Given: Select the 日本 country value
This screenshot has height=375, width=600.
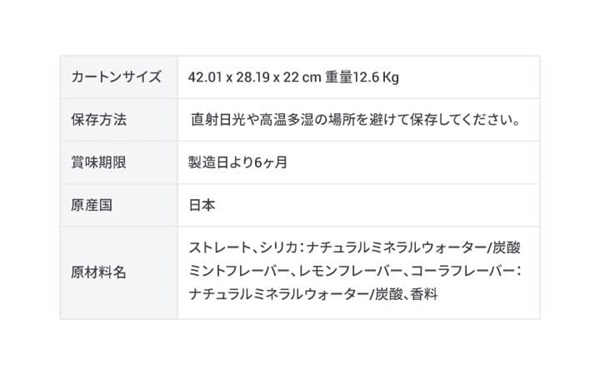Looking at the screenshot, I should point(202,205).
